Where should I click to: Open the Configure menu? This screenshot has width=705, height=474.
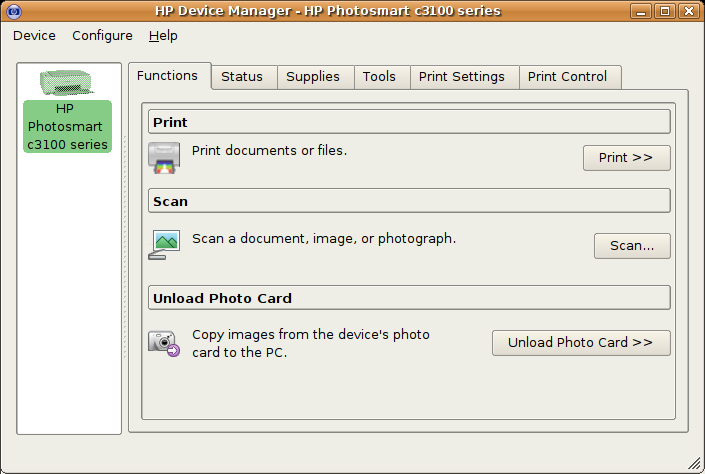102,36
